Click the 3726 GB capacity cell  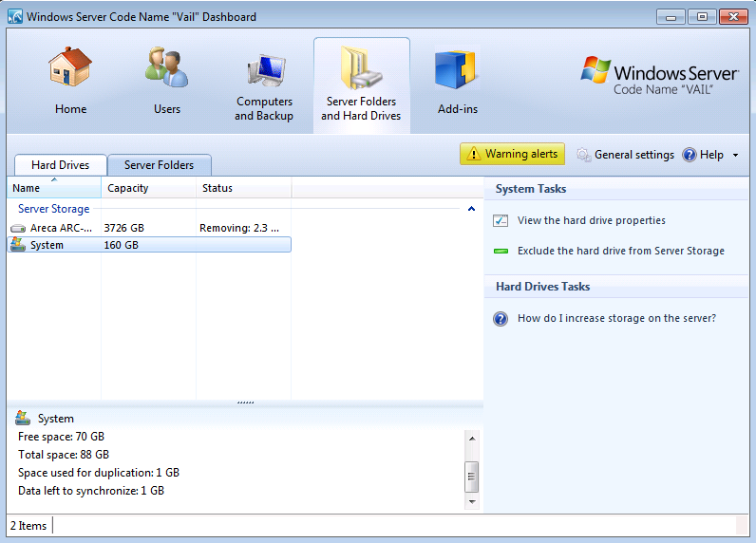coord(123,228)
